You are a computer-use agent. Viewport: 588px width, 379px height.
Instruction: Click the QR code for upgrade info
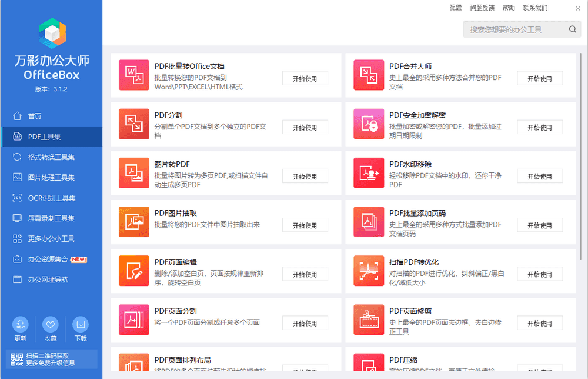pos(16,360)
